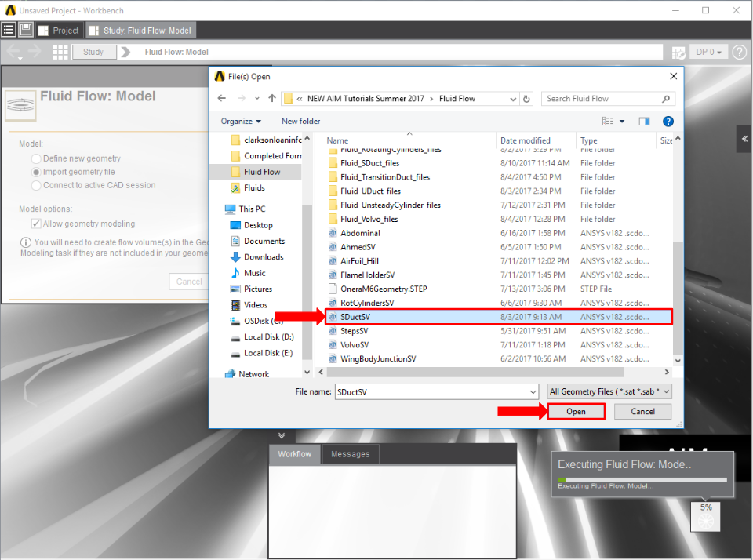Open the Workbench hamburger menu icon
Viewport: 753px width, 560px height.
(x=9, y=31)
